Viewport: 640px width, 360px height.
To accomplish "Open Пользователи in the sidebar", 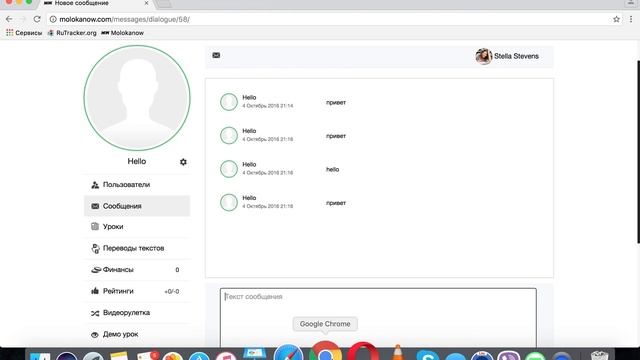I will (x=137, y=185).
